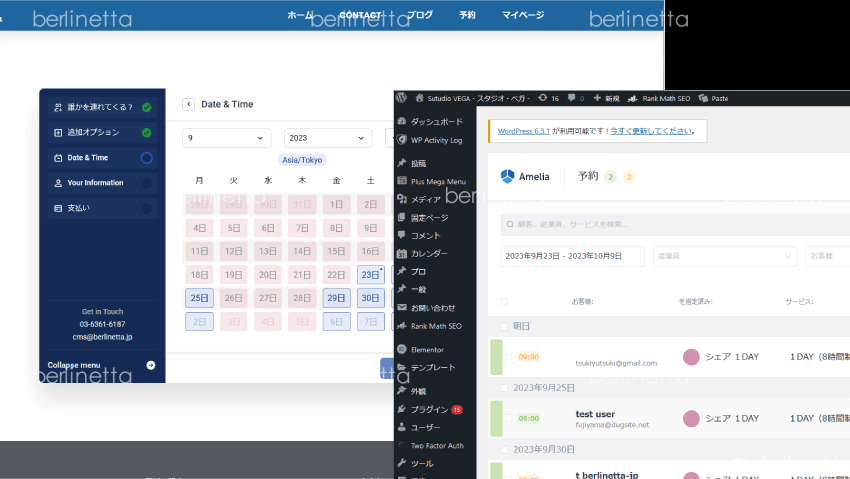Select 25日 in the booking calendar
The height and width of the screenshot is (479, 850).
[x=199, y=298]
